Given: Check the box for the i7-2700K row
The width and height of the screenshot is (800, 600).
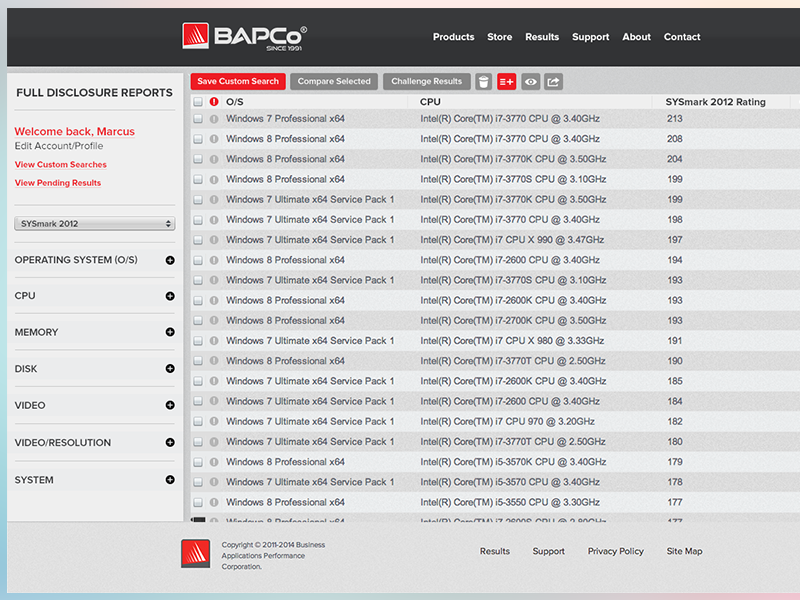Looking at the screenshot, I should [198, 321].
